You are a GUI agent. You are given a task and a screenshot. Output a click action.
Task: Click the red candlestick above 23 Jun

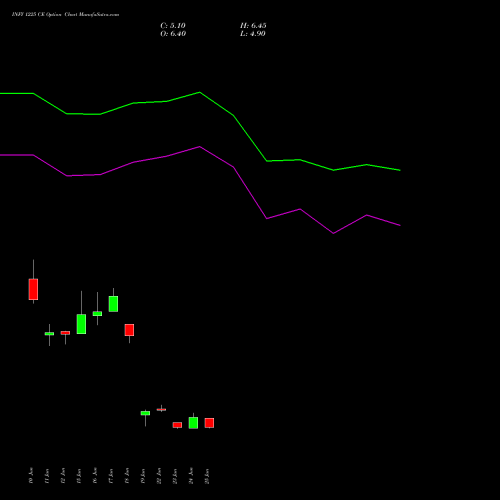(177, 425)
